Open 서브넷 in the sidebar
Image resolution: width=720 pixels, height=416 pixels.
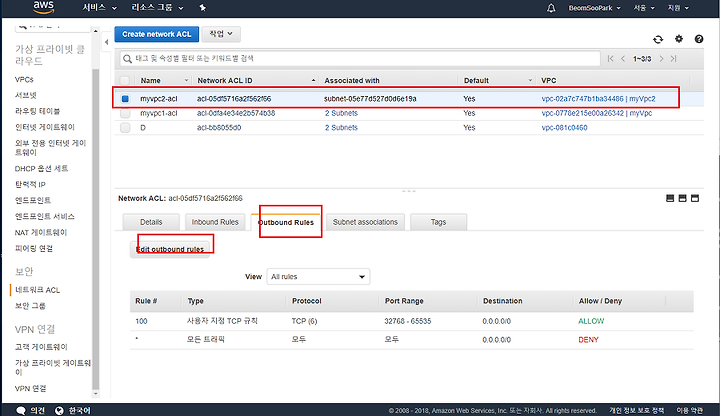[x=26, y=96]
